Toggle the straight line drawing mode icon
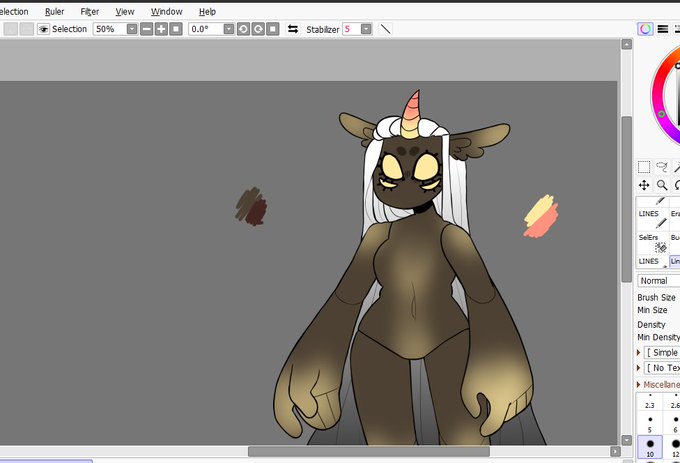Image resolution: width=680 pixels, height=463 pixels. 385,29
